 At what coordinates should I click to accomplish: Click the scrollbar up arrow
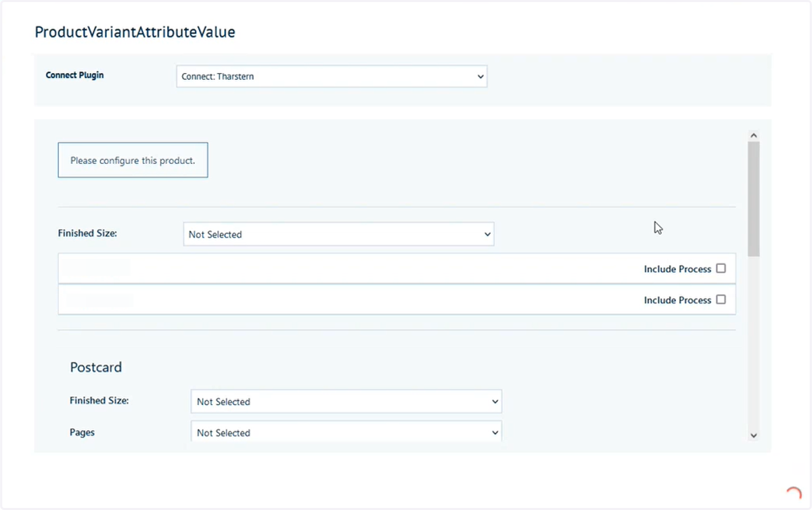tap(754, 136)
